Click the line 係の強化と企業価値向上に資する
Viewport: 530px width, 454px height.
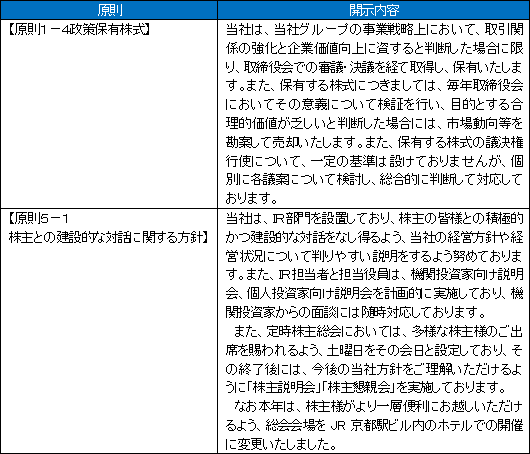coord(374,49)
